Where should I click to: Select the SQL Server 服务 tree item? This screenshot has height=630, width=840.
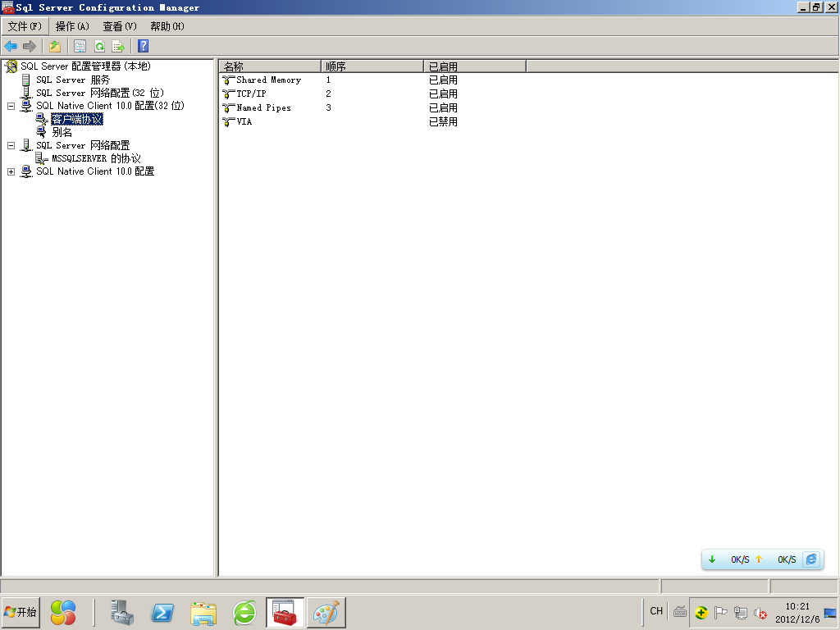(73, 80)
